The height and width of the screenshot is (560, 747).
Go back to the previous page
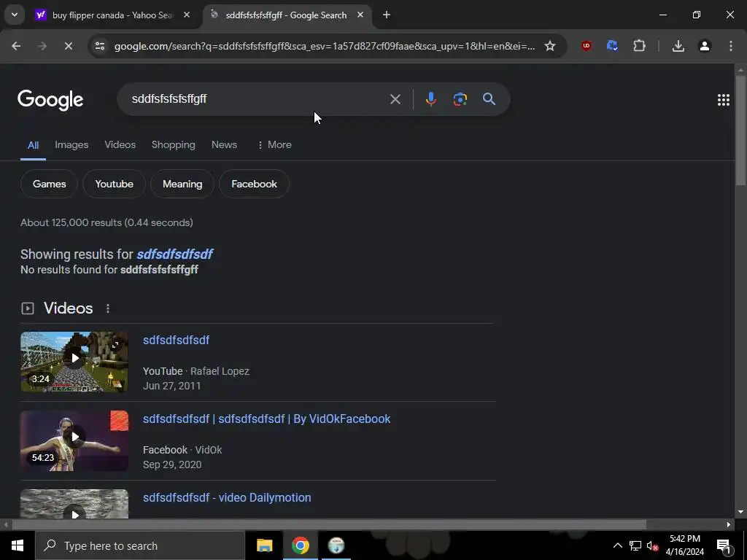tap(16, 46)
